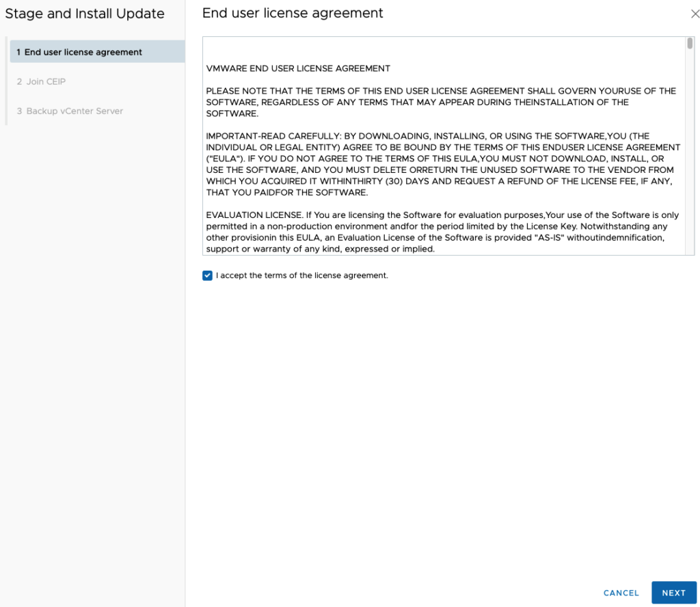Go to step 2 Join CEIP
Viewport: 700px width, 607px height.
[46, 81]
